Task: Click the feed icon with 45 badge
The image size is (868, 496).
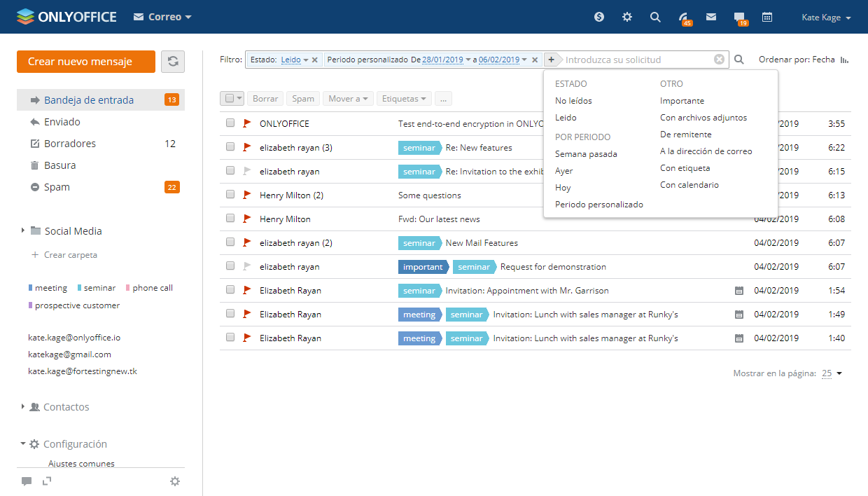Action: [x=683, y=18]
